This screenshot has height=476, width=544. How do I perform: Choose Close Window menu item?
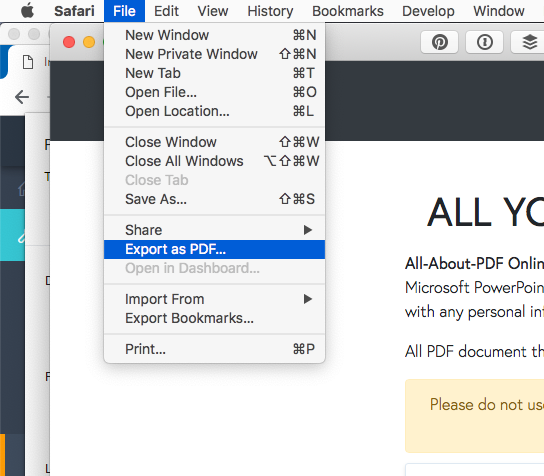pyautogui.click(x=214, y=142)
